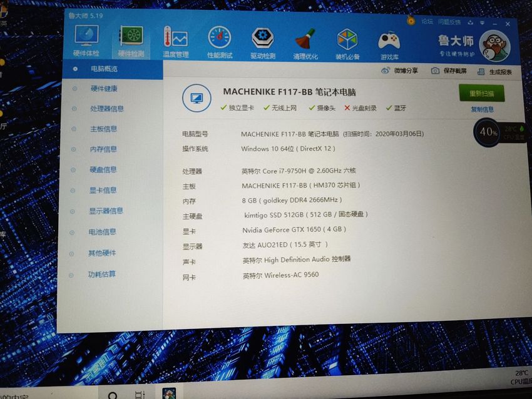The image size is (532, 399).
Task: Open 处理器信息 processor info
Action: [106, 108]
